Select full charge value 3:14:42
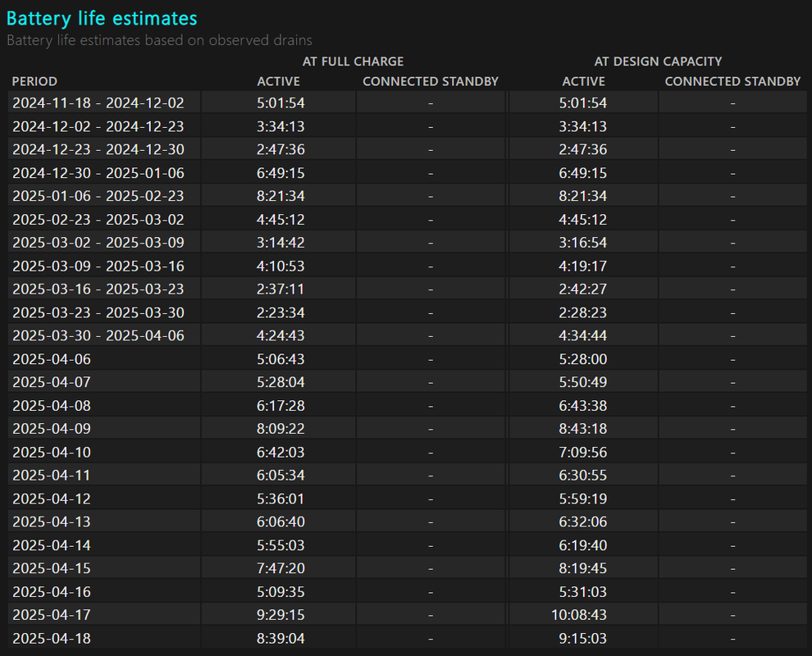812x656 pixels. click(281, 243)
